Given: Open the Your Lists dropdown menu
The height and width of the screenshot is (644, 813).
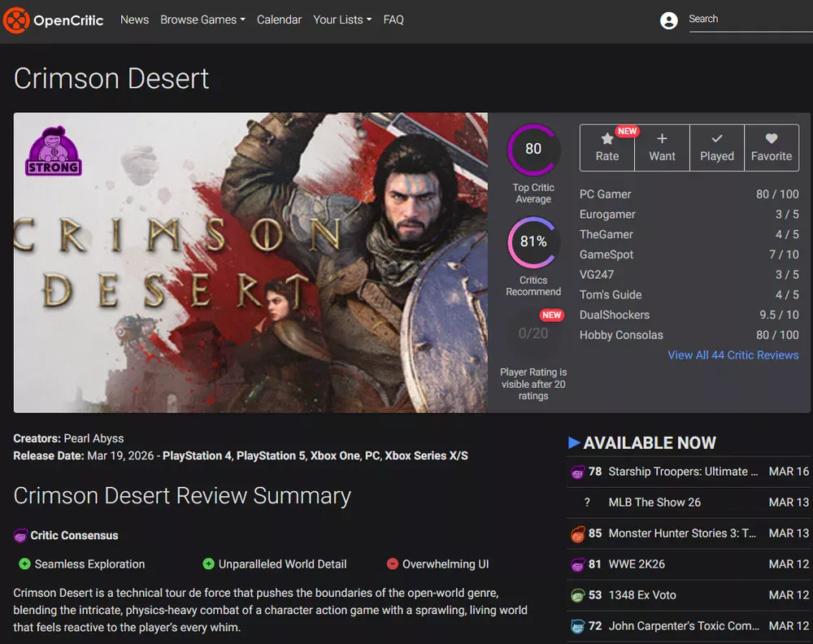Looking at the screenshot, I should [342, 20].
